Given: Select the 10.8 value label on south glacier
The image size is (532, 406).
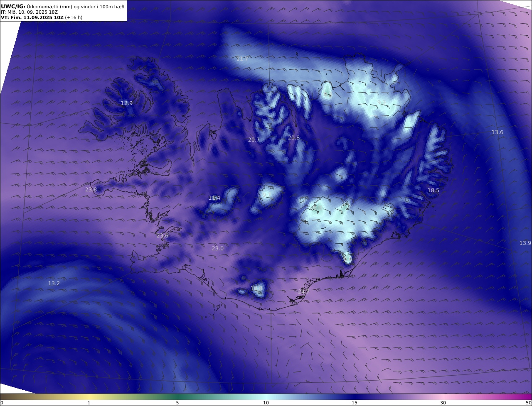Looking at the screenshot, I should point(256,288).
